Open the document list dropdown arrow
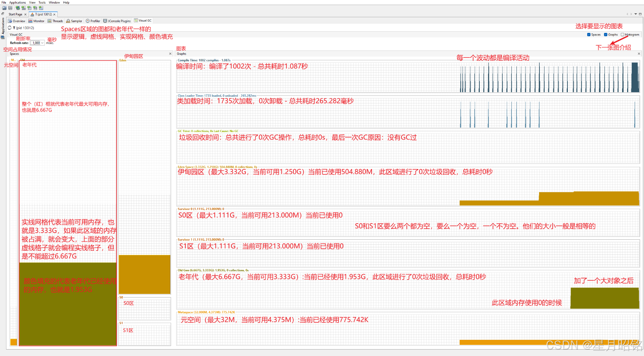644x356 pixels. click(x=635, y=14)
